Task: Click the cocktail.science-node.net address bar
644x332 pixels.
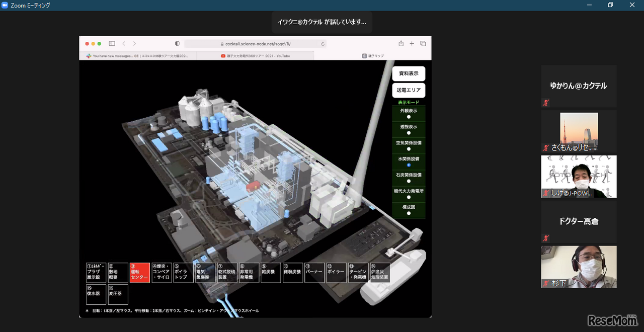Action: point(255,44)
